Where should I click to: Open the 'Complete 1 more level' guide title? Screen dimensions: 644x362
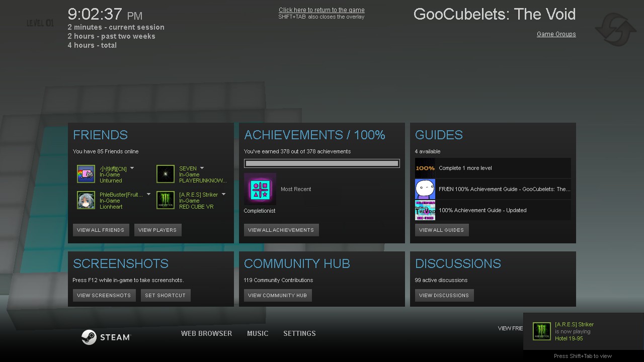[465, 168]
